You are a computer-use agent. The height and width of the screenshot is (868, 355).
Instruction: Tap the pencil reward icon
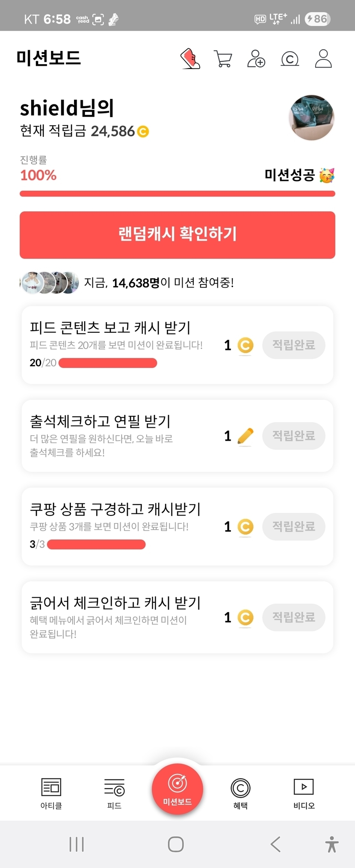pos(245,436)
